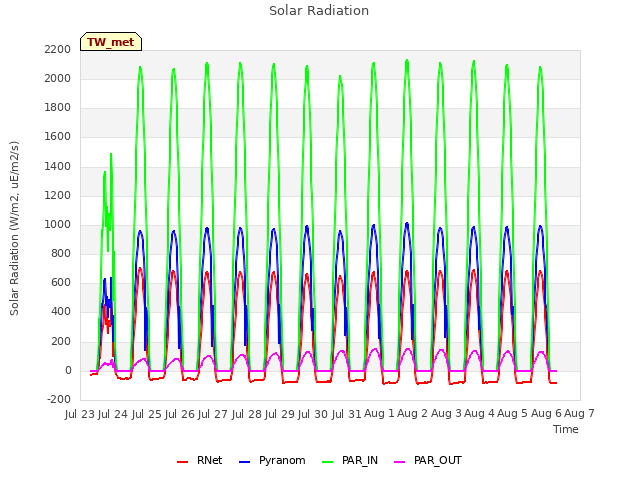Click the Time x-axis label
Screen dimensions: 640x480
566,429
